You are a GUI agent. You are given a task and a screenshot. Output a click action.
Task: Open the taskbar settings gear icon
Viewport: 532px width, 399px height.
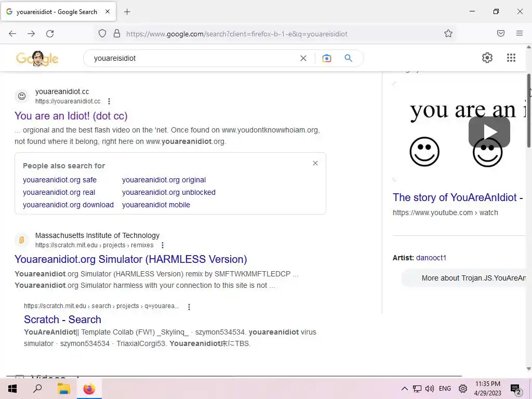[463, 389]
